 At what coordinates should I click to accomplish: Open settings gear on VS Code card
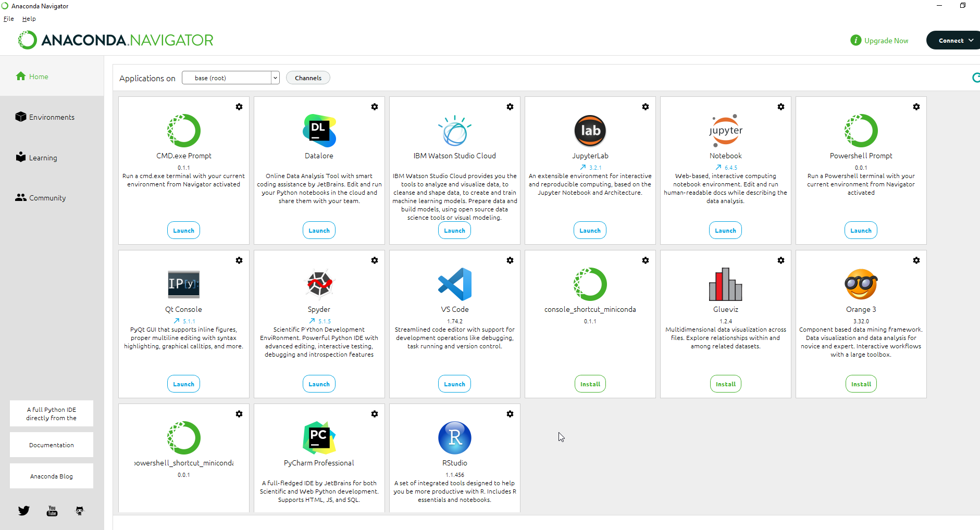pos(510,260)
